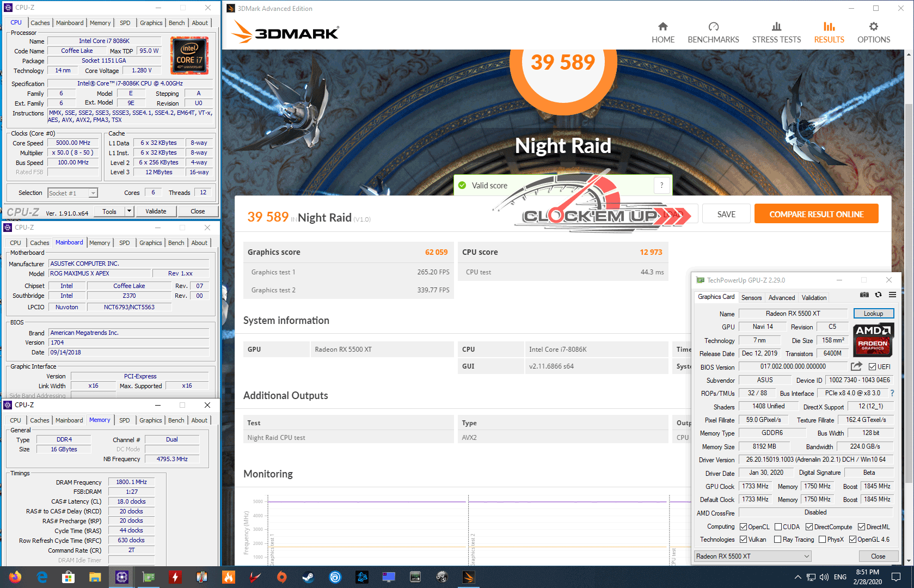The width and height of the screenshot is (914, 588).
Task: Toggle the Ray Tracing checkbox
Action: [x=778, y=540]
